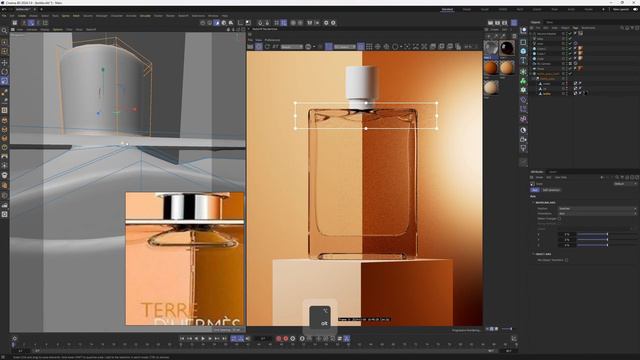
Task: Click the Soft Selection tab button
Action: point(551,190)
